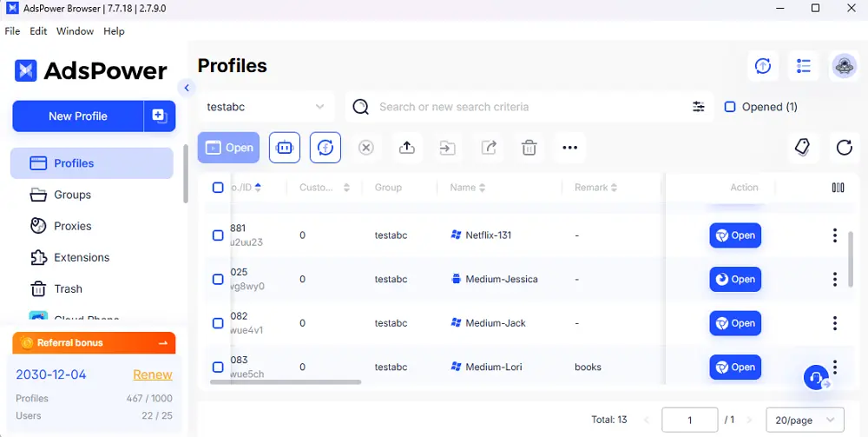Click the Renew link

tap(152, 374)
